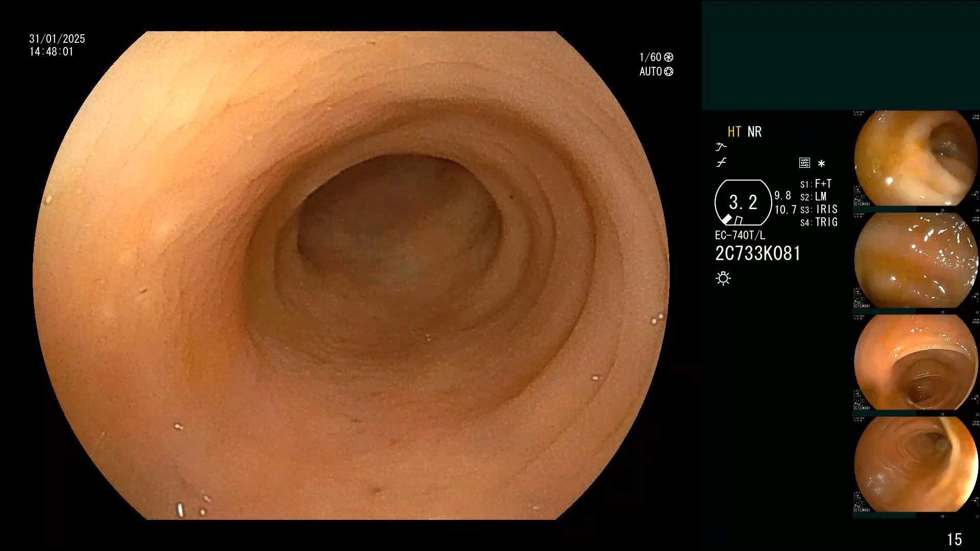Click the yellow HT indicator

[x=734, y=132]
